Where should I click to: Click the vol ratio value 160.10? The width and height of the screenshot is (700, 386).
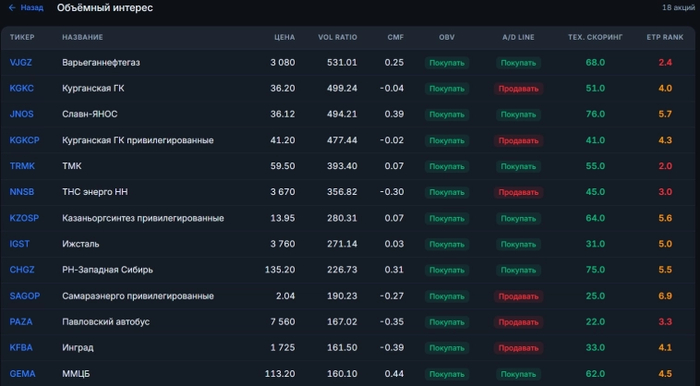click(x=342, y=374)
